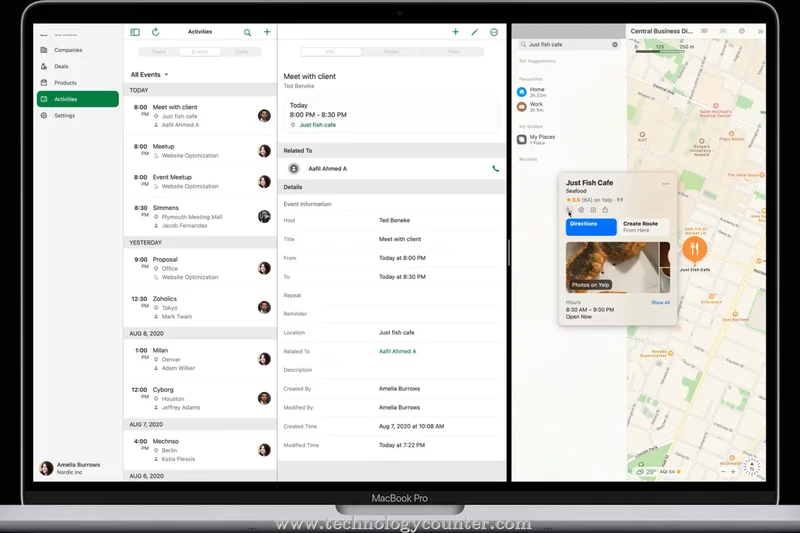Open the Event Meetup entry
Image resolution: width=800 pixels, height=533 pixels.
click(200, 182)
